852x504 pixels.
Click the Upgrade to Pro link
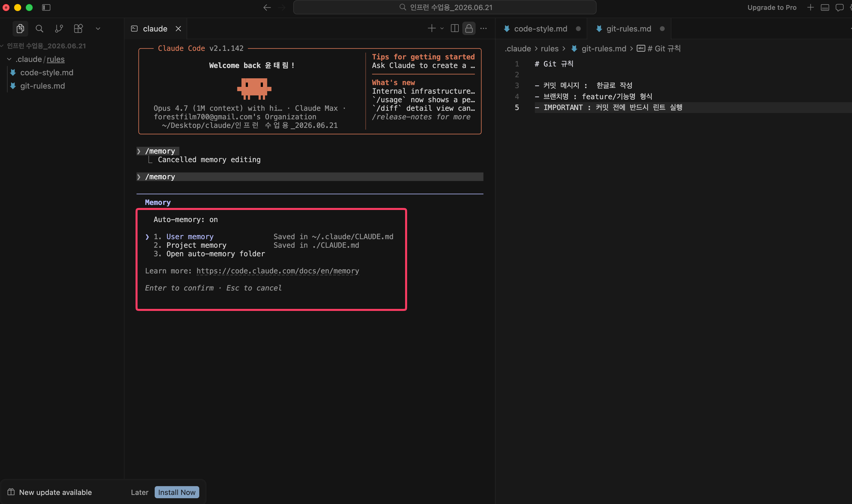tap(772, 8)
